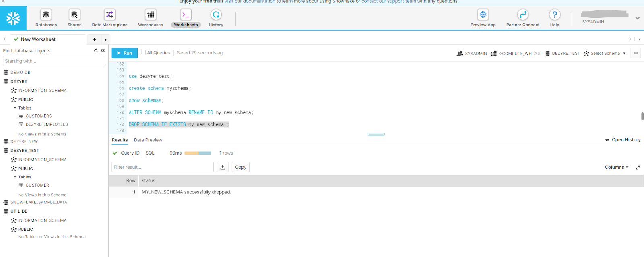The width and height of the screenshot is (644, 257).
Task: Focus the Starting with search field
Action: pyautogui.click(x=54, y=61)
